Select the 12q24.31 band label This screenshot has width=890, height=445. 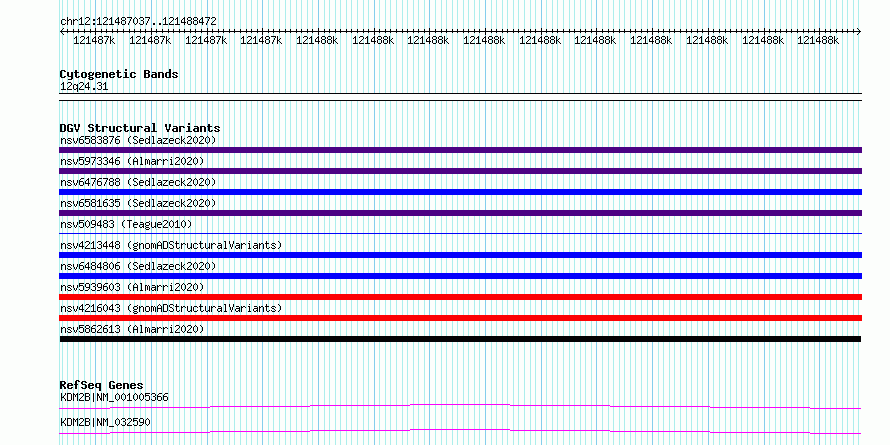pos(84,87)
